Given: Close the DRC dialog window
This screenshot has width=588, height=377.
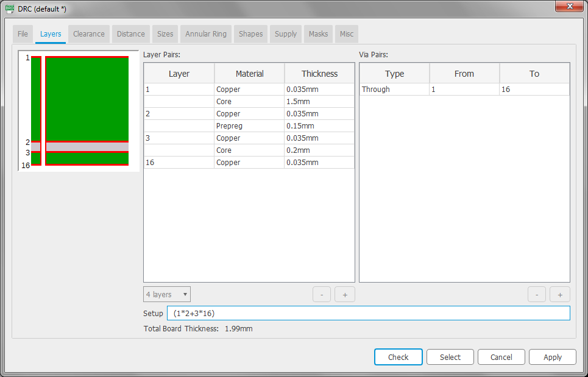Looking at the screenshot, I should [570, 6].
